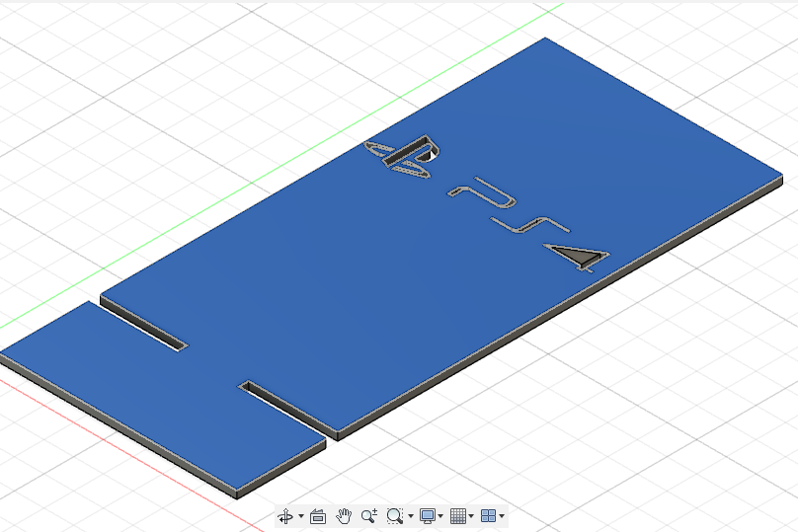Click the Viewports layout icon
The width and height of the screenshot is (798, 532).
[488, 516]
